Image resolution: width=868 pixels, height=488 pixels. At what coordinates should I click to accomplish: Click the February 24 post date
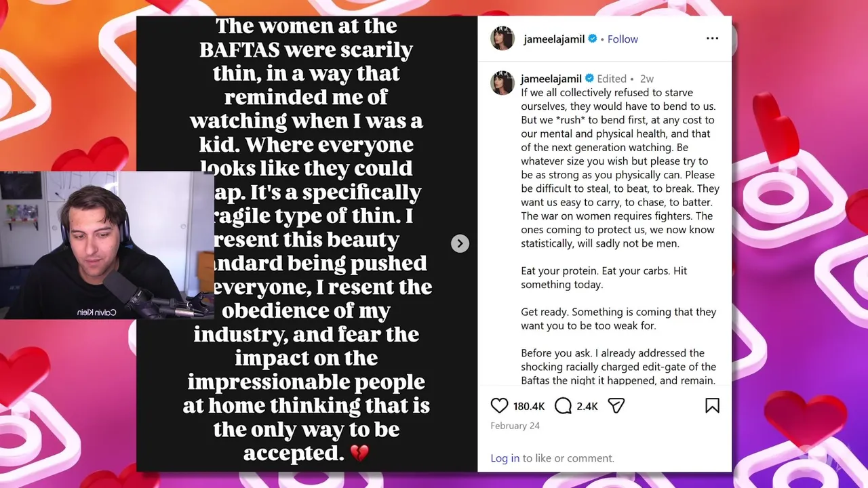pos(515,426)
